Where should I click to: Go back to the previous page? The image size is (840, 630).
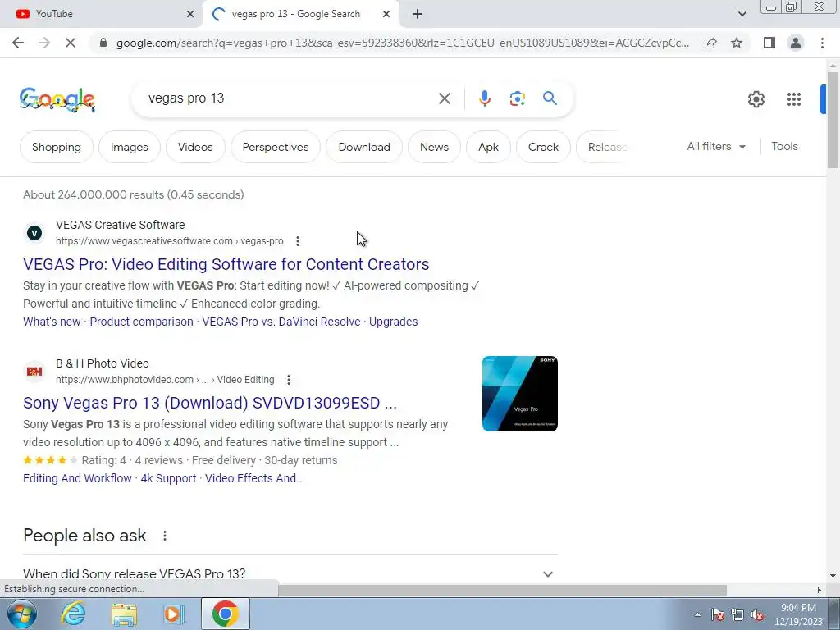(x=18, y=43)
